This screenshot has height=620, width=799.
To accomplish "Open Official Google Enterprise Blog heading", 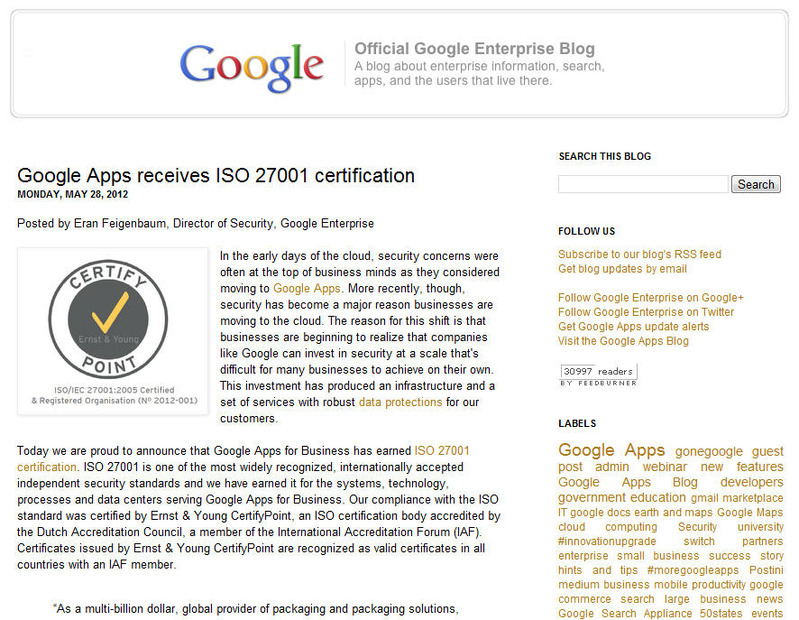I will pyautogui.click(x=474, y=48).
